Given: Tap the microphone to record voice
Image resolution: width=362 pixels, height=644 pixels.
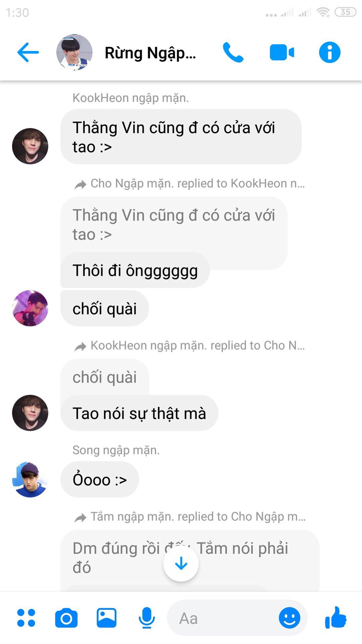Looking at the screenshot, I should tap(147, 618).
